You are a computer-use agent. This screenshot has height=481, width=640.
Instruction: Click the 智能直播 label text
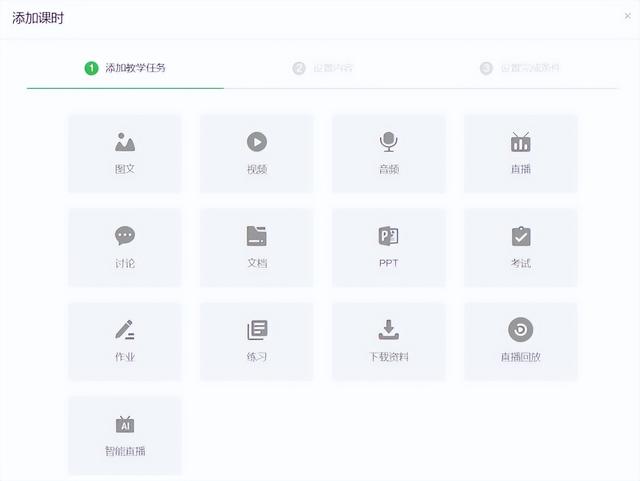point(125,451)
